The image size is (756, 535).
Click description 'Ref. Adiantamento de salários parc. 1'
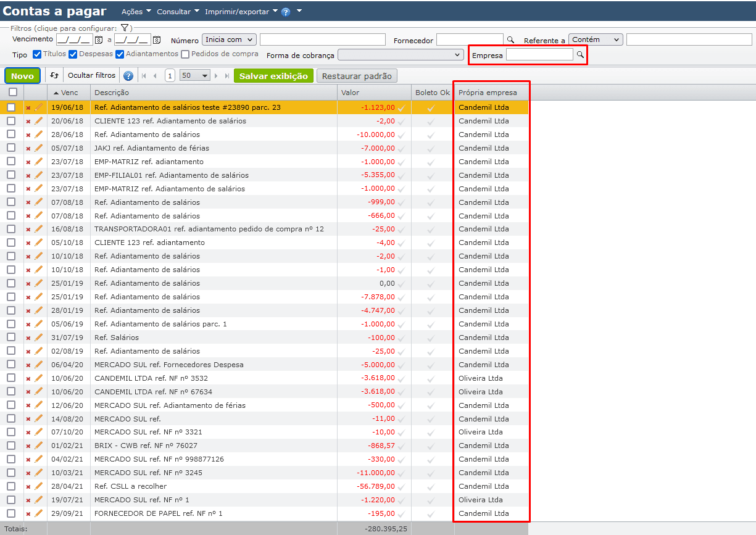pyautogui.click(x=160, y=324)
